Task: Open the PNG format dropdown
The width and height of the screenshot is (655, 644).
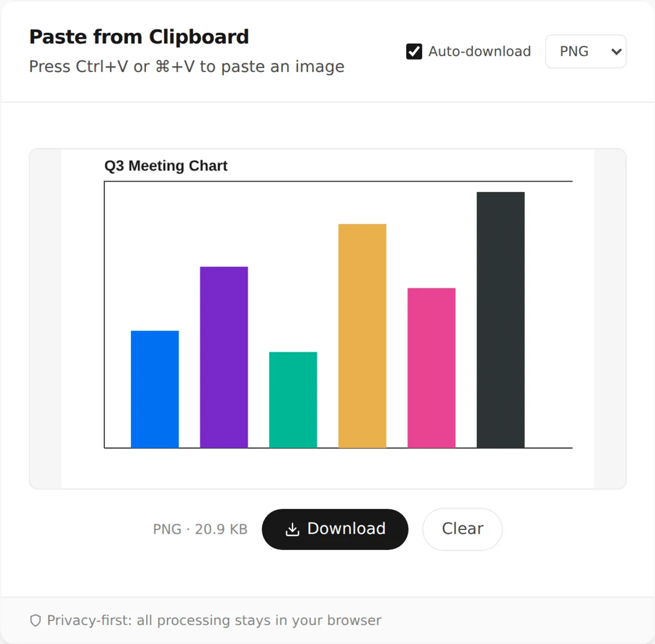Action: [x=586, y=51]
